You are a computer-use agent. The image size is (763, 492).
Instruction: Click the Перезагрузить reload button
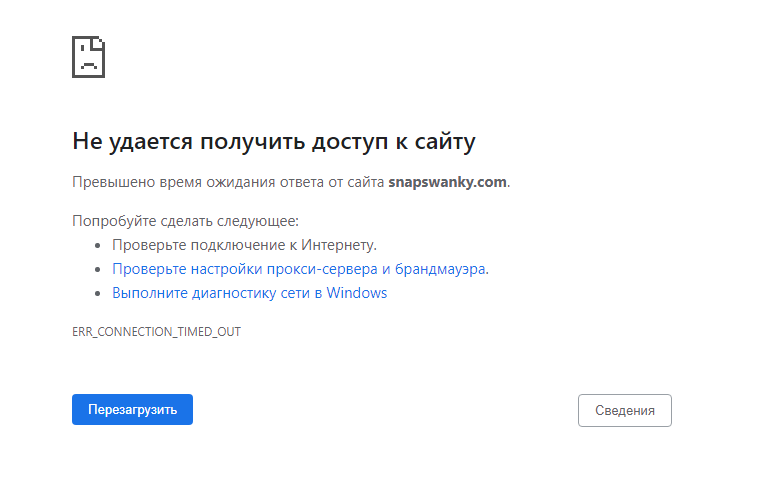132,409
